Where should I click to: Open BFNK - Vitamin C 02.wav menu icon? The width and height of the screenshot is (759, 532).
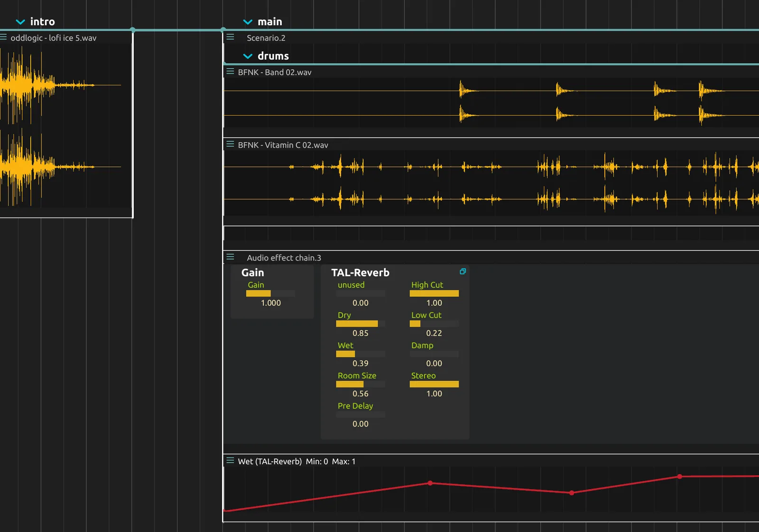(x=231, y=144)
